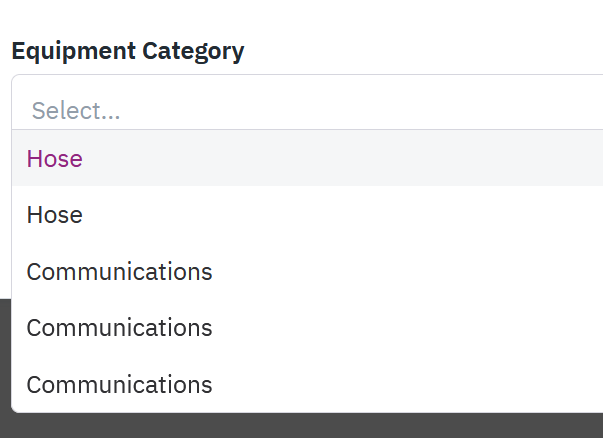This screenshot has width=603, height=438.
Task: Select the second Hose option
Action: (55, 215)
